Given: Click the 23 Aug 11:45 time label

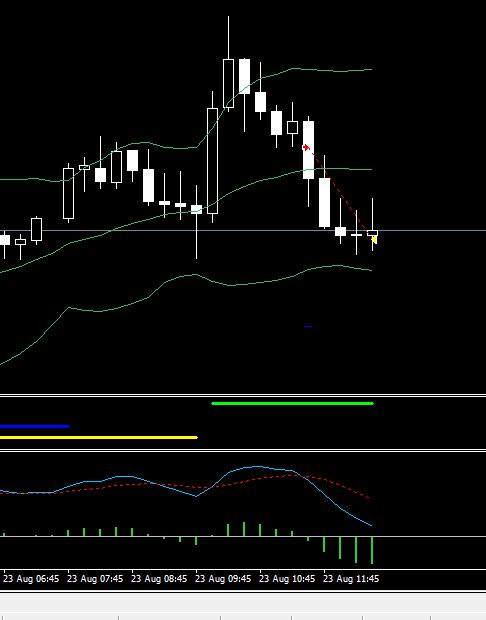Looking at the screenshot, I should point(351,579).
